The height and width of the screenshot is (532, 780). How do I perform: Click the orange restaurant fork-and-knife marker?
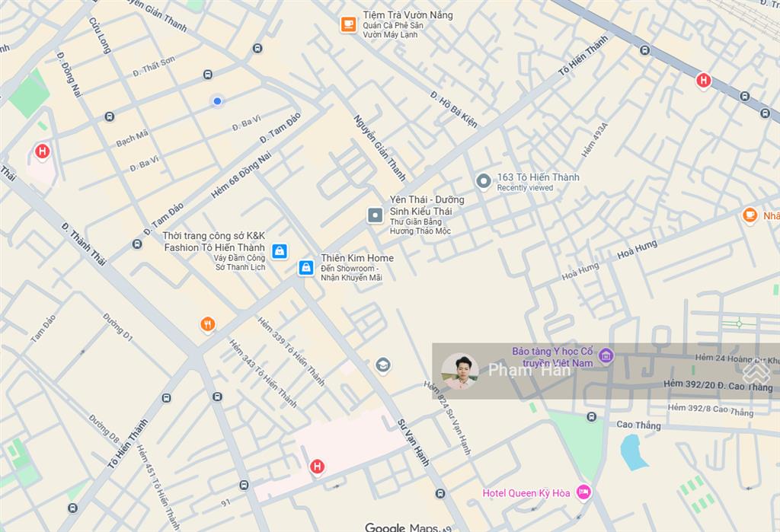pos(208,325)
